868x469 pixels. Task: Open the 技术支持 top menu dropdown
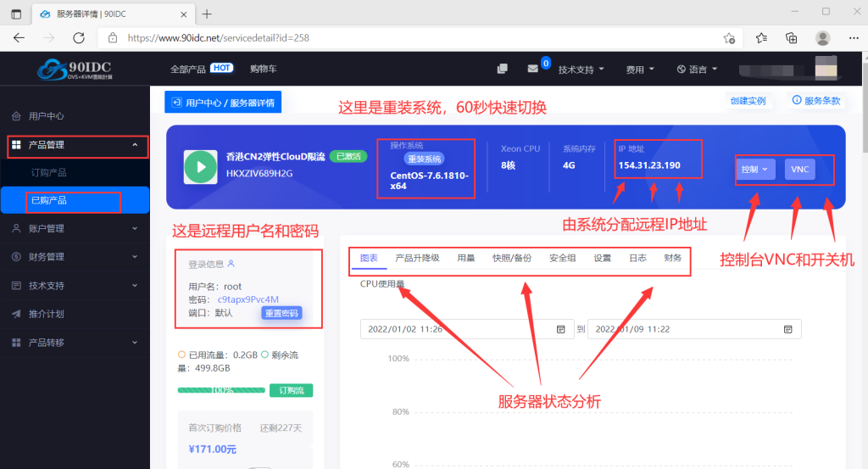(581, 70)
